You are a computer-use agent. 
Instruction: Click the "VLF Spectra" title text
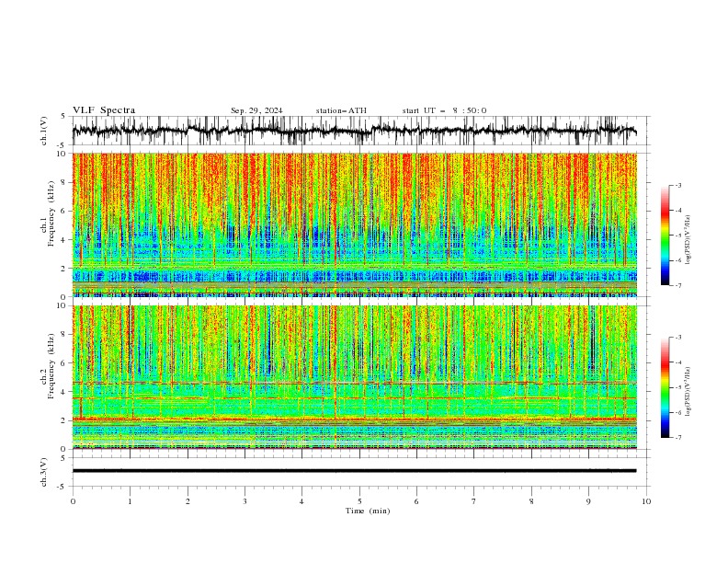104,110
